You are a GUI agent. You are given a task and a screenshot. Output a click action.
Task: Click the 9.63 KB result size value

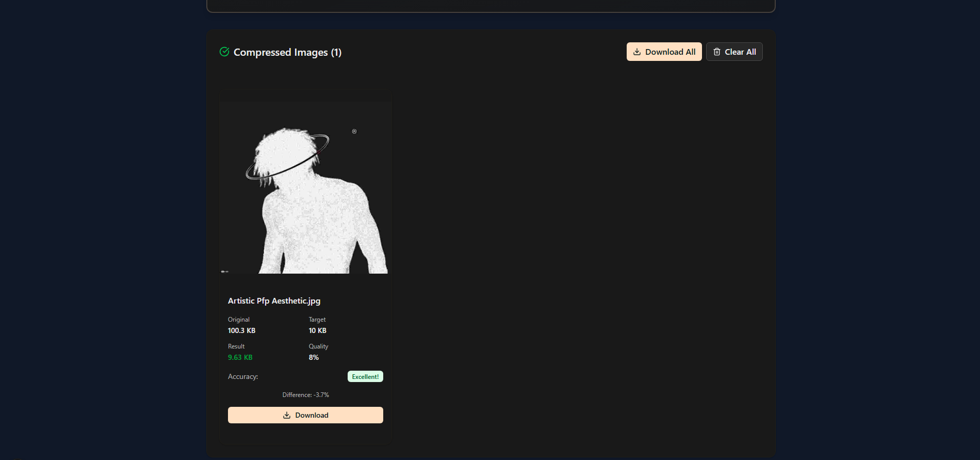tap(240, 357)
